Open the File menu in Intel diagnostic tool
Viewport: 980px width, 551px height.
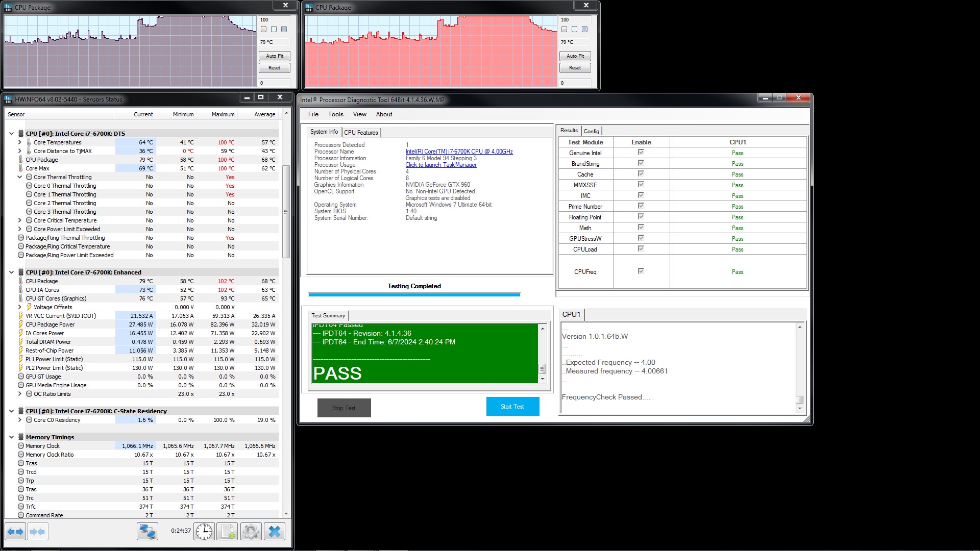tap(313, 114)
